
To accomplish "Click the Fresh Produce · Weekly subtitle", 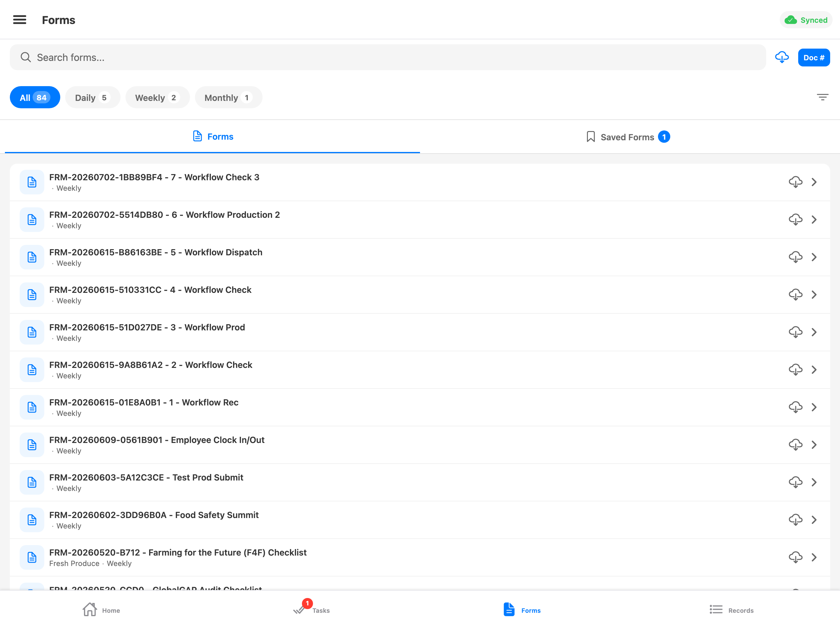I will (x=90, y=564).
